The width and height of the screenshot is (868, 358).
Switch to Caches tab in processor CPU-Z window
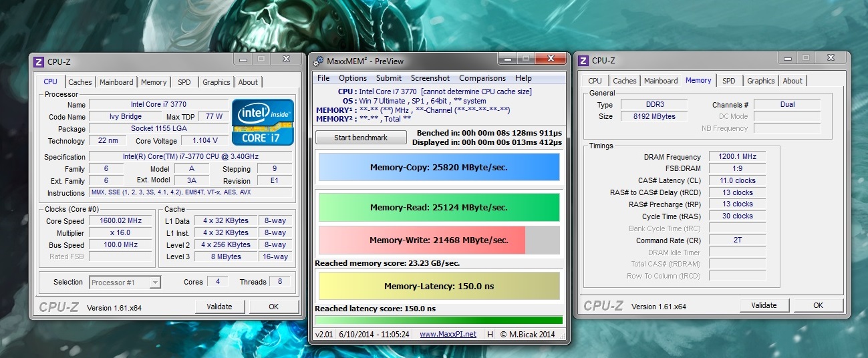point(80,82)
